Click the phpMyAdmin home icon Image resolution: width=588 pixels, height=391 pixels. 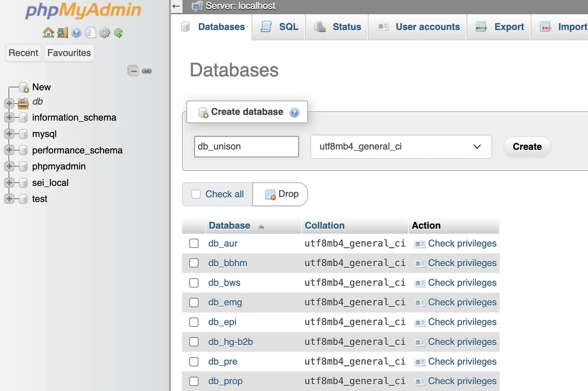(x=48, y=33)
